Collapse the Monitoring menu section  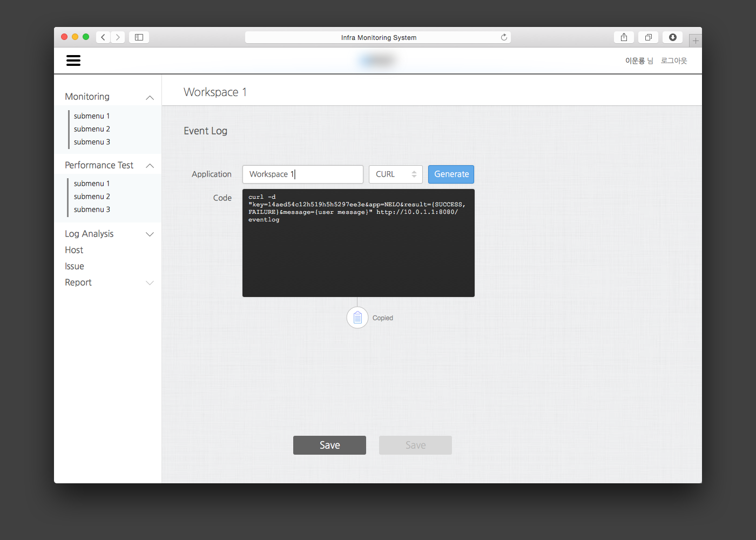[x=150, y=97]
